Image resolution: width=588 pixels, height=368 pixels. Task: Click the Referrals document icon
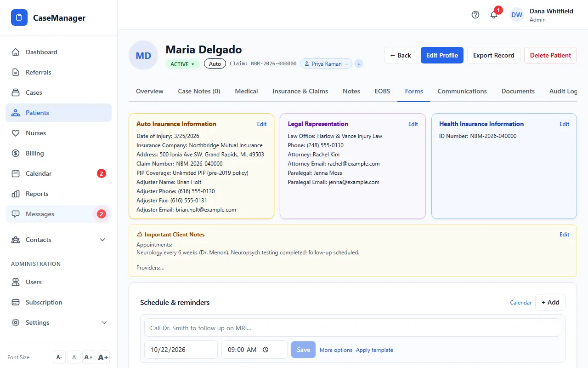[16, 72]
